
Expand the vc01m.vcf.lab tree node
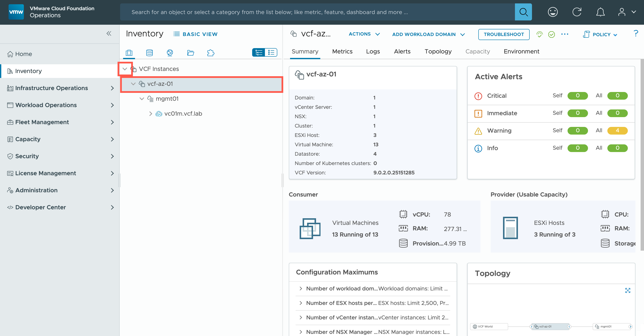(151, 113)
